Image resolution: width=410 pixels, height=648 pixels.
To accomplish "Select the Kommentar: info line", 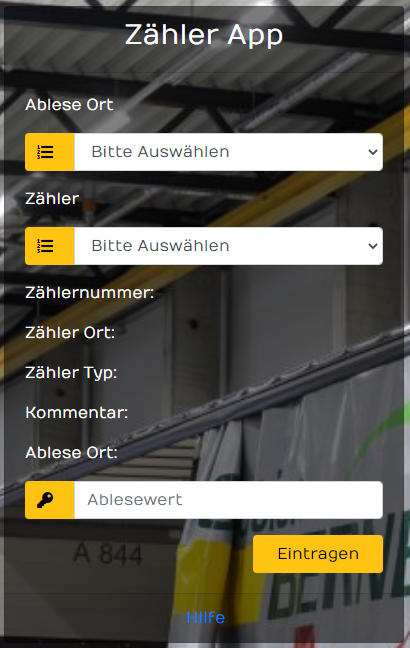I will click(76, 413).
